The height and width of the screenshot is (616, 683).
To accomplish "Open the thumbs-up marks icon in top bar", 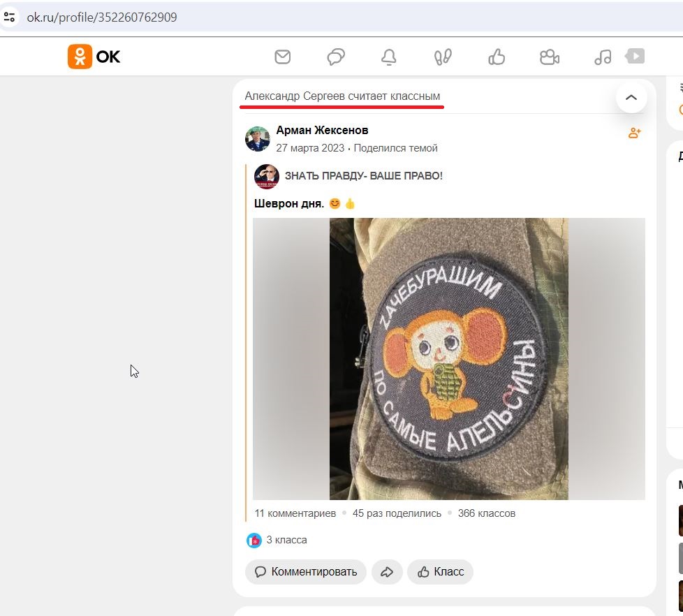I will [x=497, y=57].
